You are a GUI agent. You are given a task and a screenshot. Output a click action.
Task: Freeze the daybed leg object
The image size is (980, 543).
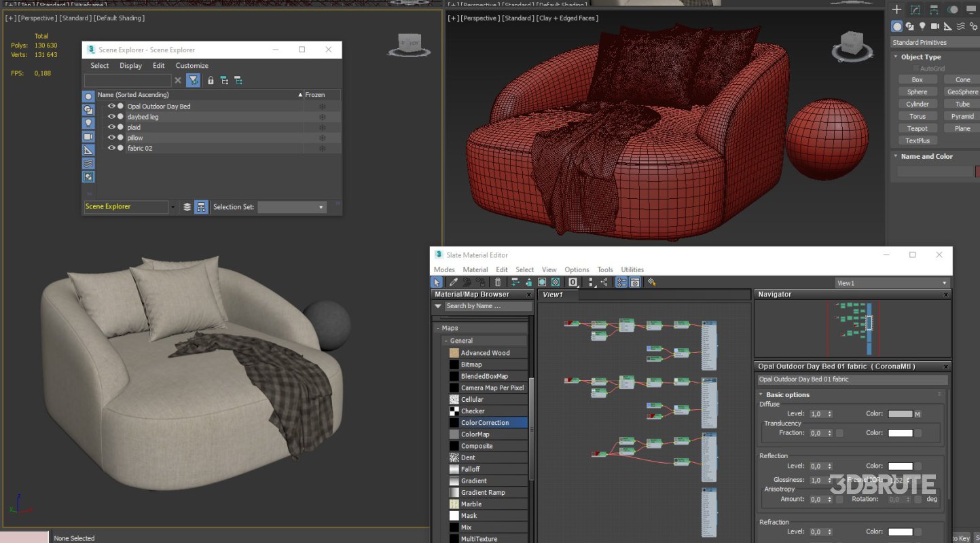tap(323, 117)
